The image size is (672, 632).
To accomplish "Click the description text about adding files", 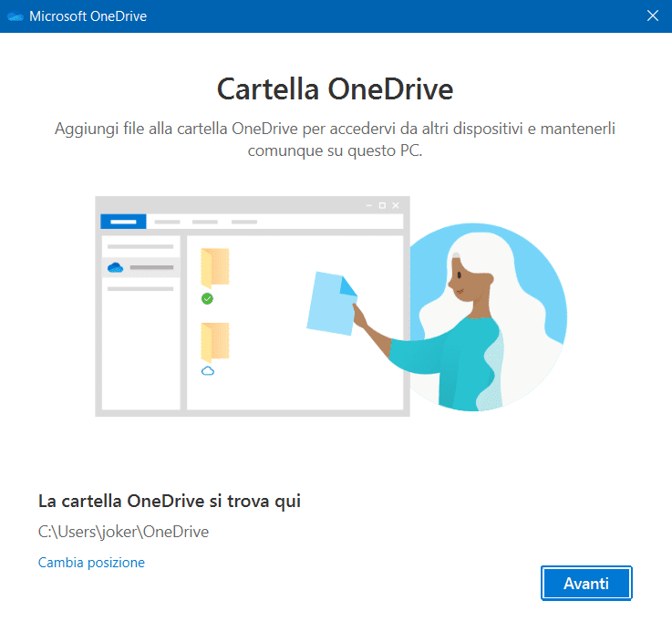I will [336, 140].
